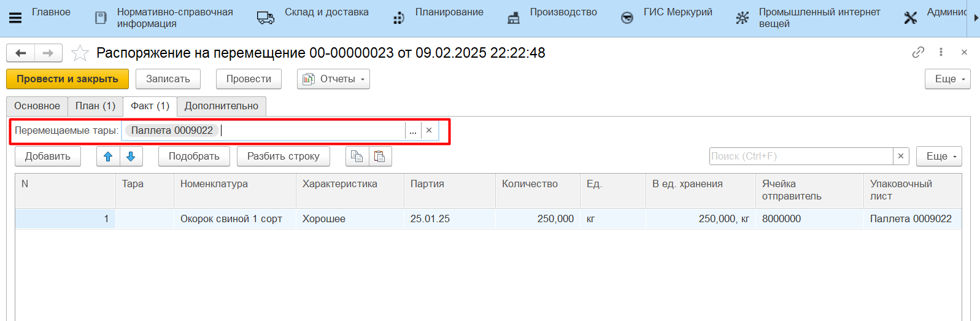980x321 pixels.
Task: Click Провести и закрыть button
Action: (x=67, y=79)
